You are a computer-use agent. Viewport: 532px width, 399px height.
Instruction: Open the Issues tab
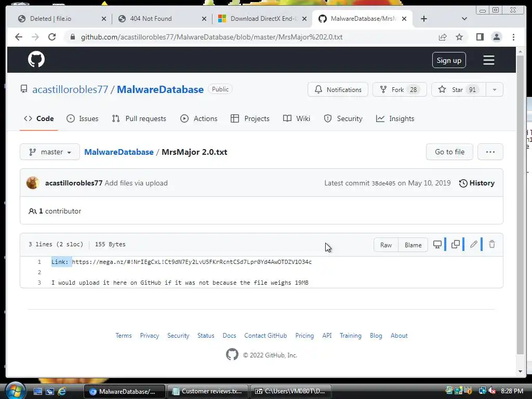83,119
